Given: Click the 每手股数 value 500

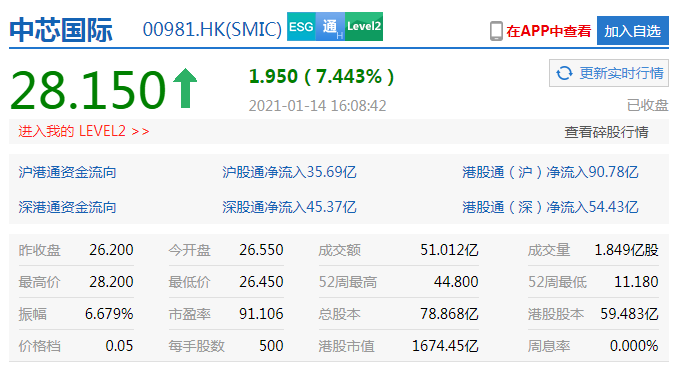Looking at the screenshot, I should (271, 346).
